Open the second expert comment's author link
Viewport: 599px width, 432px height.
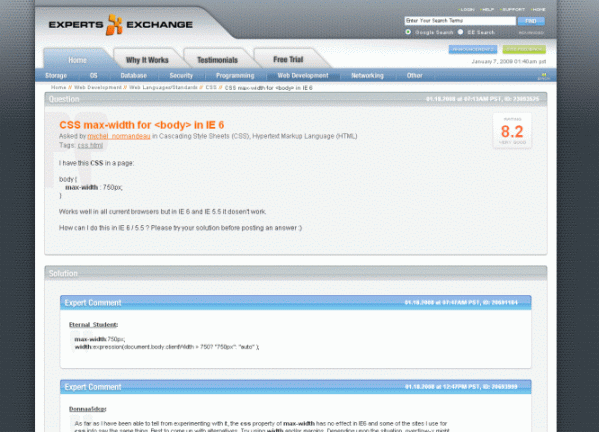(87, 409)
